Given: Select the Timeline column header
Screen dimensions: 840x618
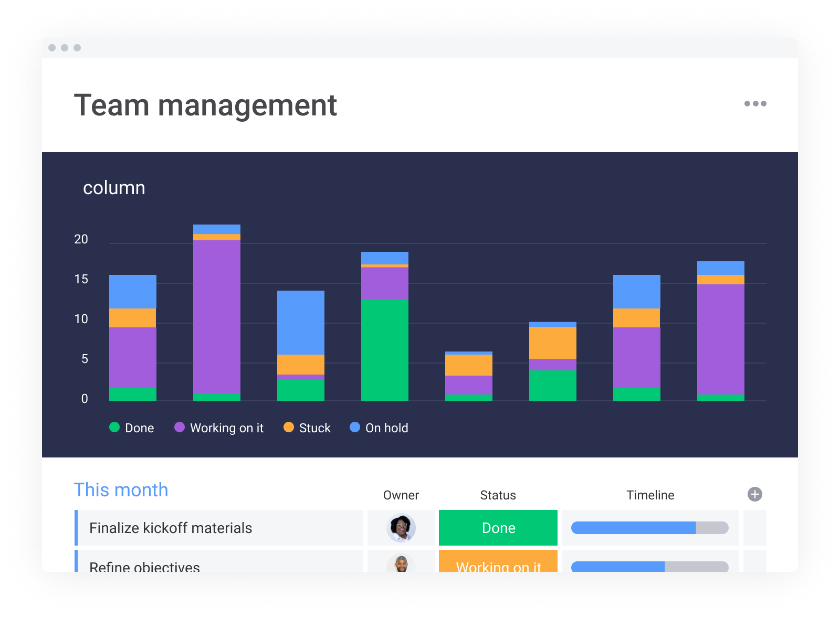Looking at the screenshot, I should tap(650, 495).
